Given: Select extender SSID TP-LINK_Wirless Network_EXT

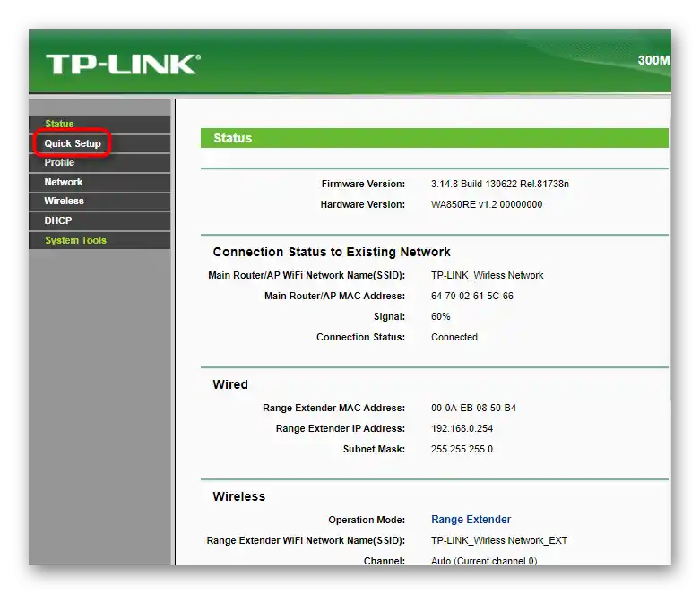Looking at the screenshot, I should pyautogui.click(x=499, y=540).
